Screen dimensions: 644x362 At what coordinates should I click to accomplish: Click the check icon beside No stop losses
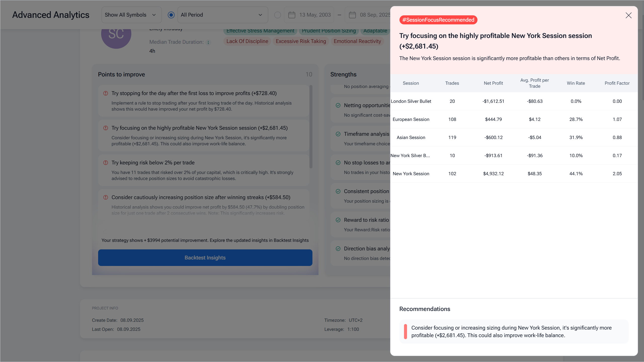tap(338, 163)
